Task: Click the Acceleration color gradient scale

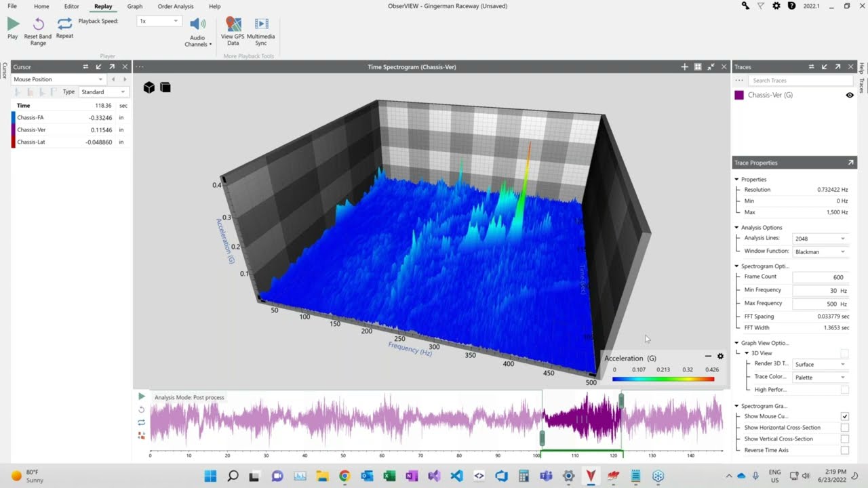Action: (663, 380)
